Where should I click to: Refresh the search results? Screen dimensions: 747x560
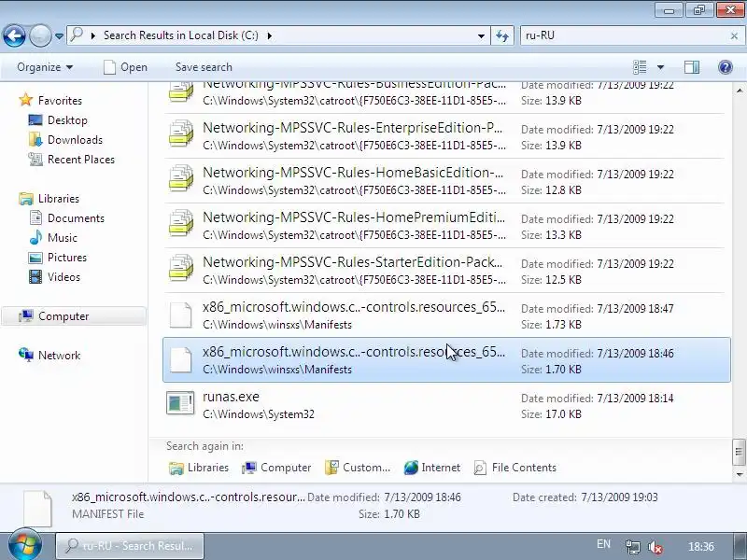[x=502, y=35]
